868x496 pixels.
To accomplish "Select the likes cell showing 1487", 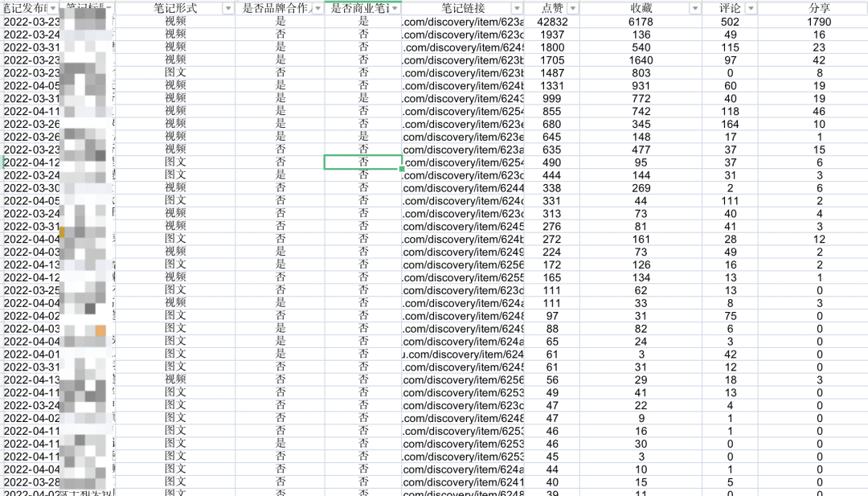I will click(552, 72).
